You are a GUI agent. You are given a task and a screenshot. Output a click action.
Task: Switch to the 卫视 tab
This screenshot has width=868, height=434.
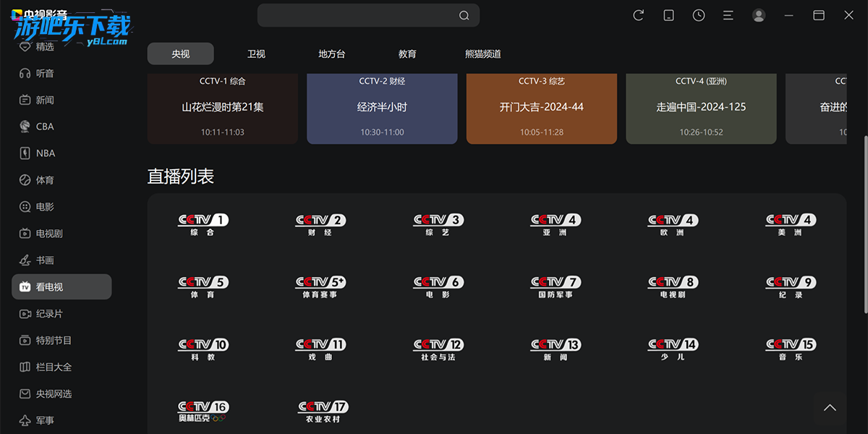(256, 54)
